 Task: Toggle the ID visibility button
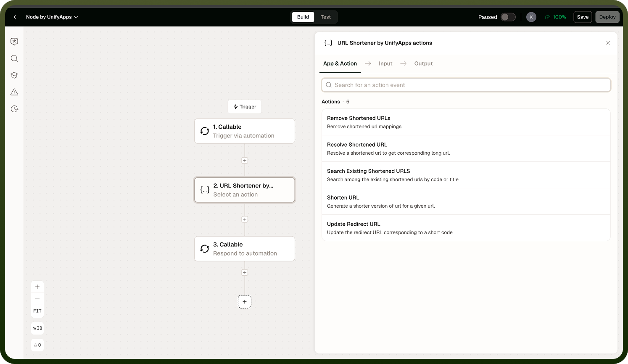point(37,328)
